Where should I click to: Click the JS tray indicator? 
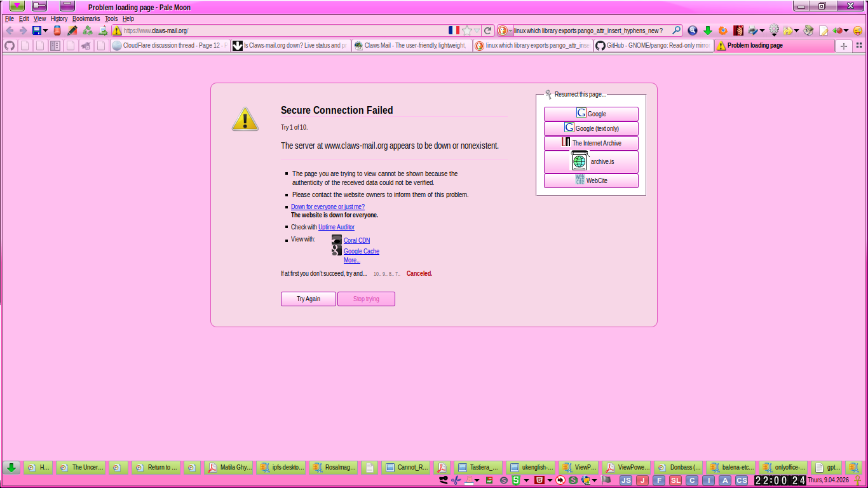click(626, 480)
